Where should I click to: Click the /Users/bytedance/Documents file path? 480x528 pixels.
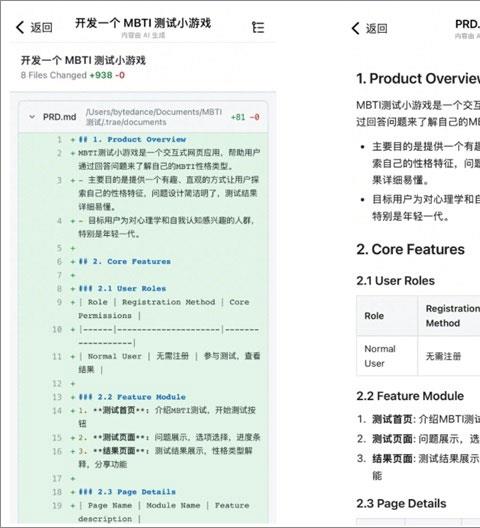[x=154, y=117]
